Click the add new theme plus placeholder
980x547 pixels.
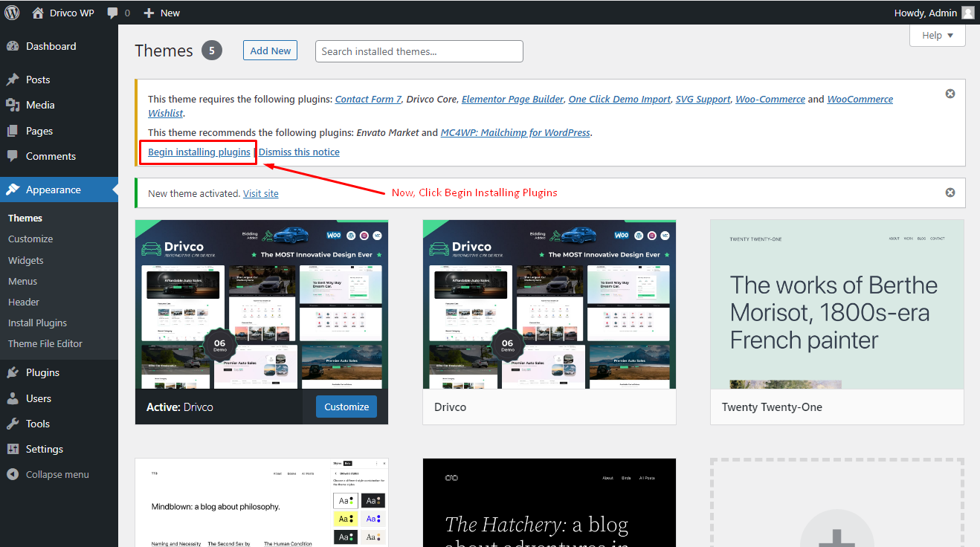click(x=836, y=503)
